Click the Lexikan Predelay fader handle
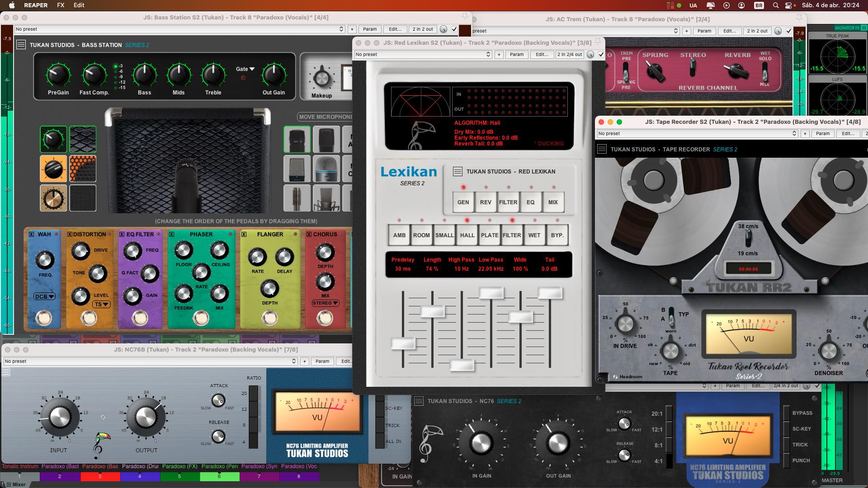The height and width of the screenshot is (488, 868). 403,344
